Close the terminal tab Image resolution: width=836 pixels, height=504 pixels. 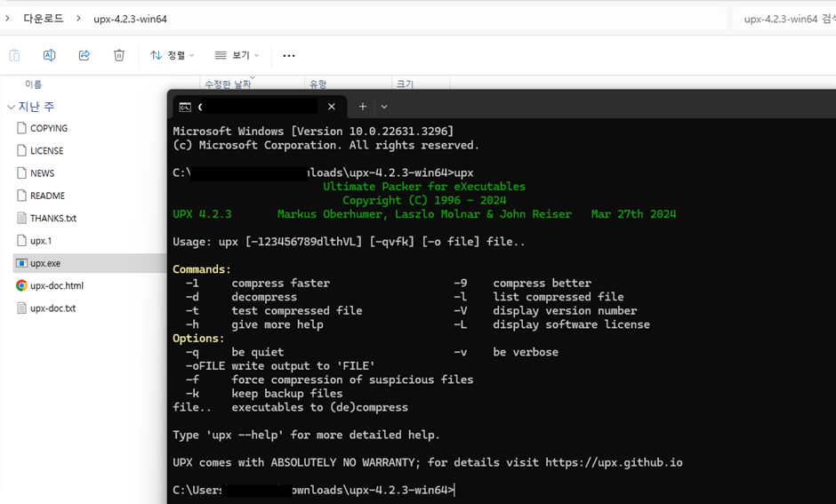point(332,107)
